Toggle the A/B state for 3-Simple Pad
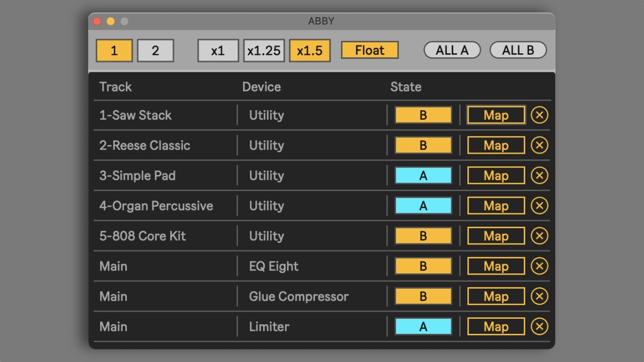The height and width of the screenshot is (362, 644). 423,175
